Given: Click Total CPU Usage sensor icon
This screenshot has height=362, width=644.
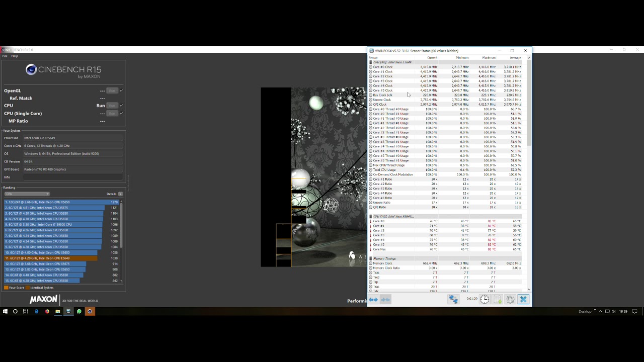Looking at the screenshot, I should pos(371,170).
